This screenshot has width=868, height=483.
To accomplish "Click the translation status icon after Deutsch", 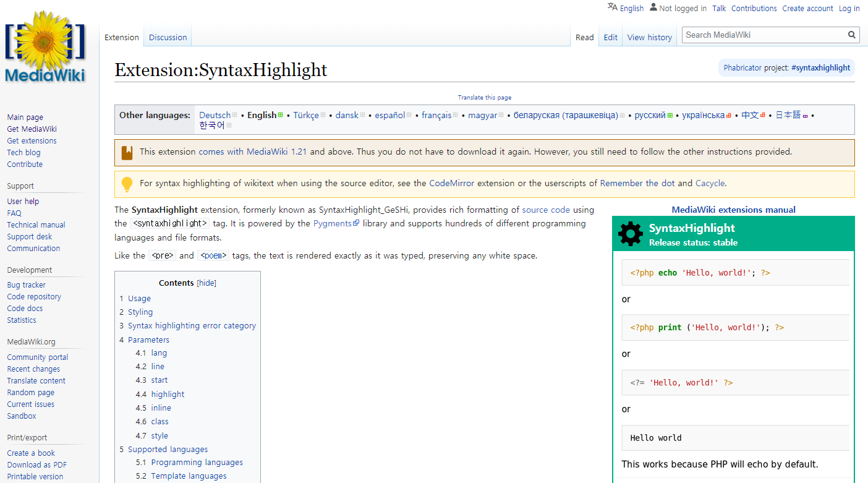I will 235,115.
